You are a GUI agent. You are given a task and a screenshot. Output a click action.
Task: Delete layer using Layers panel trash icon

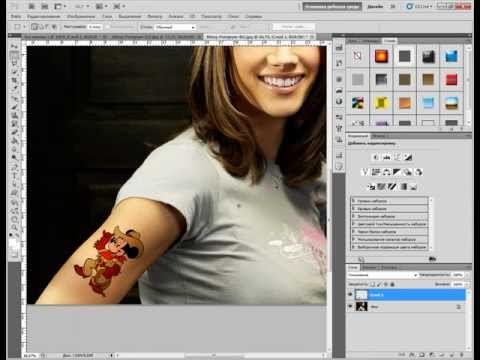(462, 355)
